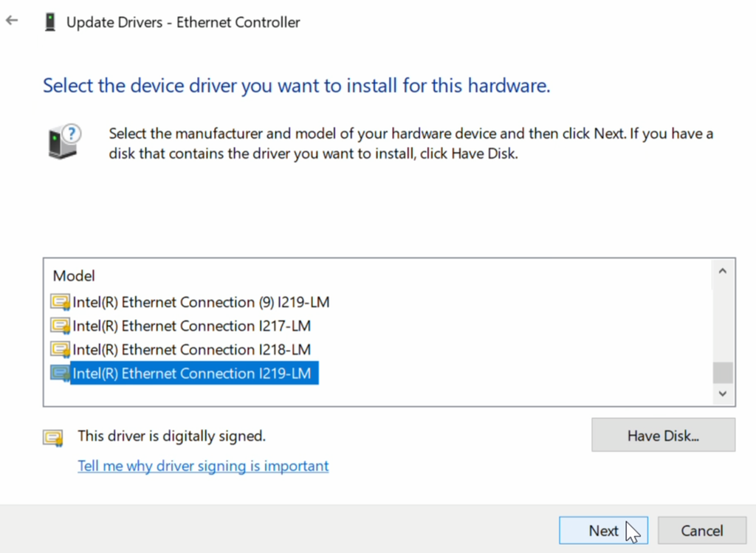
Task: Select Intel(R) Ethernet Connection (9) I219-LM
Action: tap(201, 302)
